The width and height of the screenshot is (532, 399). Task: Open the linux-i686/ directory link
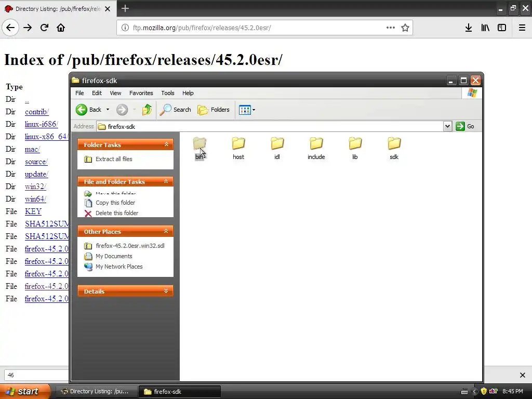click(42, 124)
